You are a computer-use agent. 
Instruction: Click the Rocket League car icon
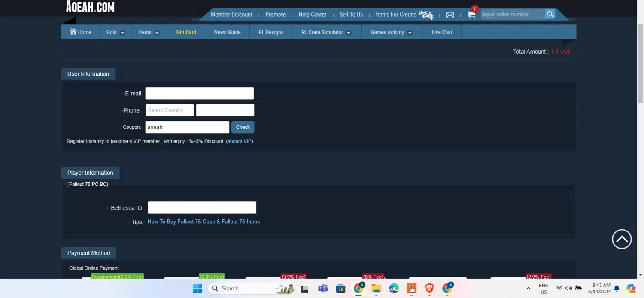pos(426,15)
